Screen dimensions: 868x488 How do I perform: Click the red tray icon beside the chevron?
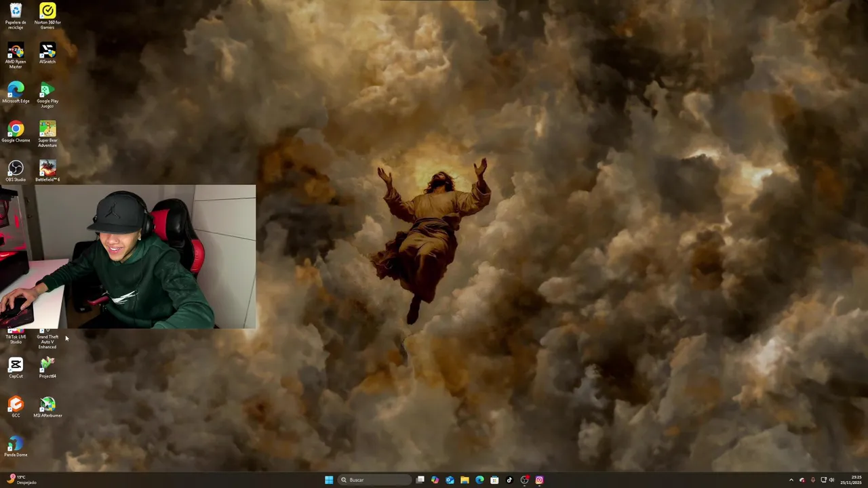coord(802,480)
